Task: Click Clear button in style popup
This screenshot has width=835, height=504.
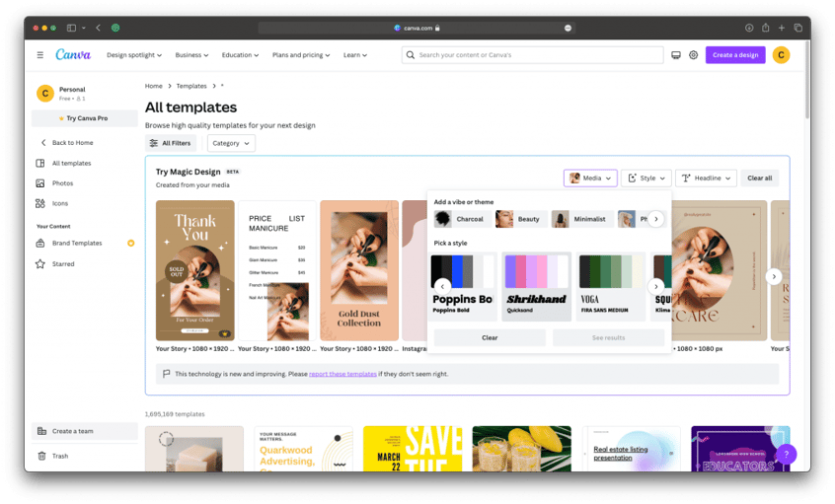Action: coord(490,337)
